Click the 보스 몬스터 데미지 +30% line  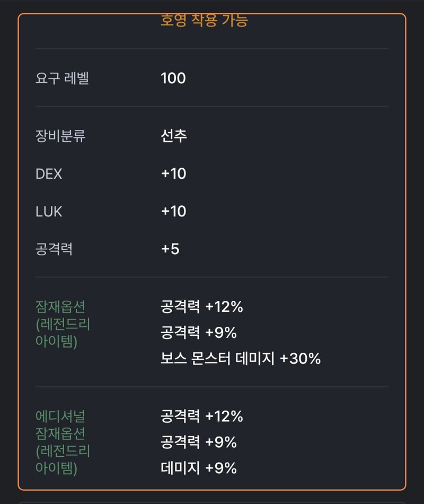click(x=241, y=359)
